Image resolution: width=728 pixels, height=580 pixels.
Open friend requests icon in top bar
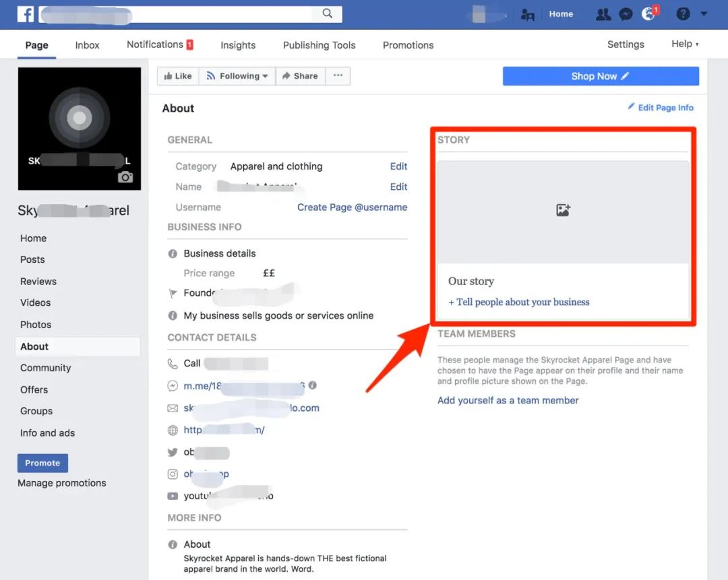(603, 14)
